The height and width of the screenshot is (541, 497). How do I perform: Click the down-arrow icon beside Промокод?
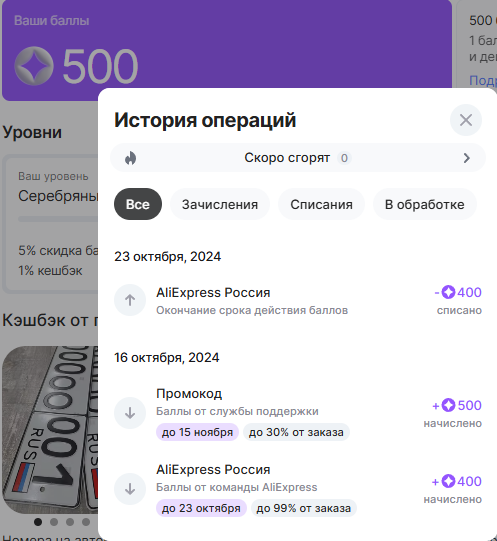tap(130, 413)
